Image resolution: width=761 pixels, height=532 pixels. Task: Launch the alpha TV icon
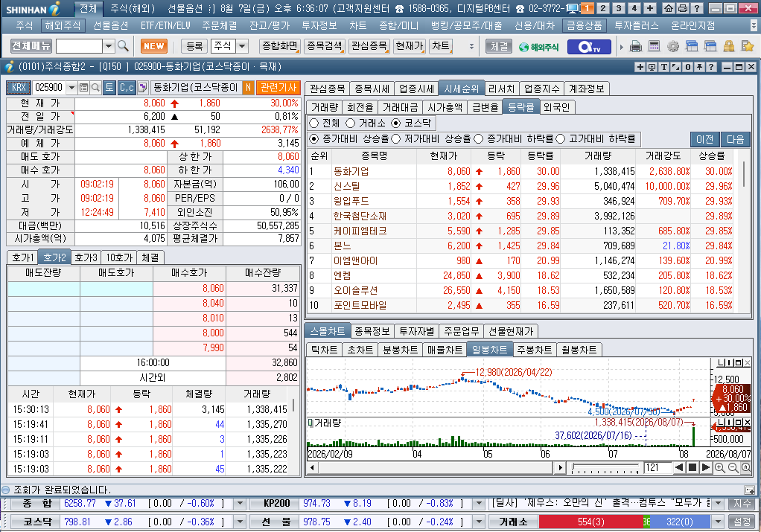coord(589,47)
